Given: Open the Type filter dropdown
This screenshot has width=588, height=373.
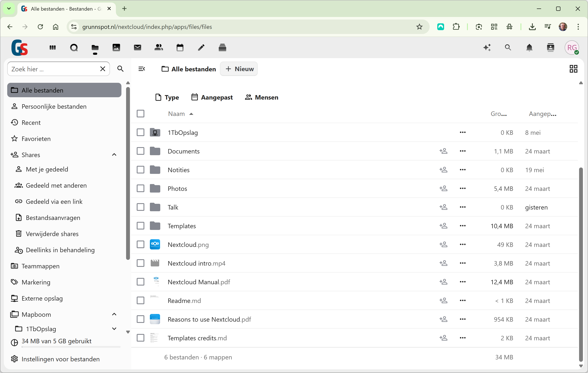Looking at the screenshot, I should [167, 97].
